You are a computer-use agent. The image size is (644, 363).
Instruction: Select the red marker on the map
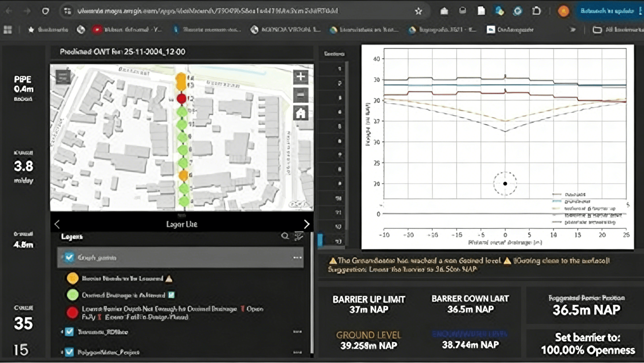click(x=181, y=98)
